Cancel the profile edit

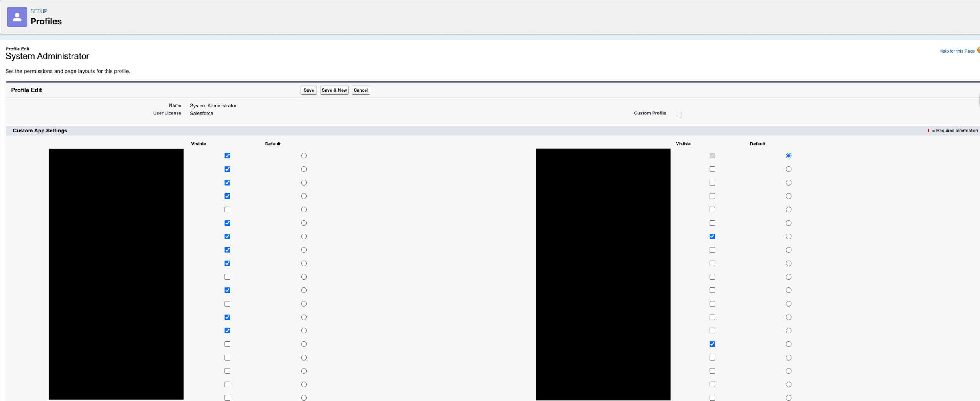tap(360, 90)
